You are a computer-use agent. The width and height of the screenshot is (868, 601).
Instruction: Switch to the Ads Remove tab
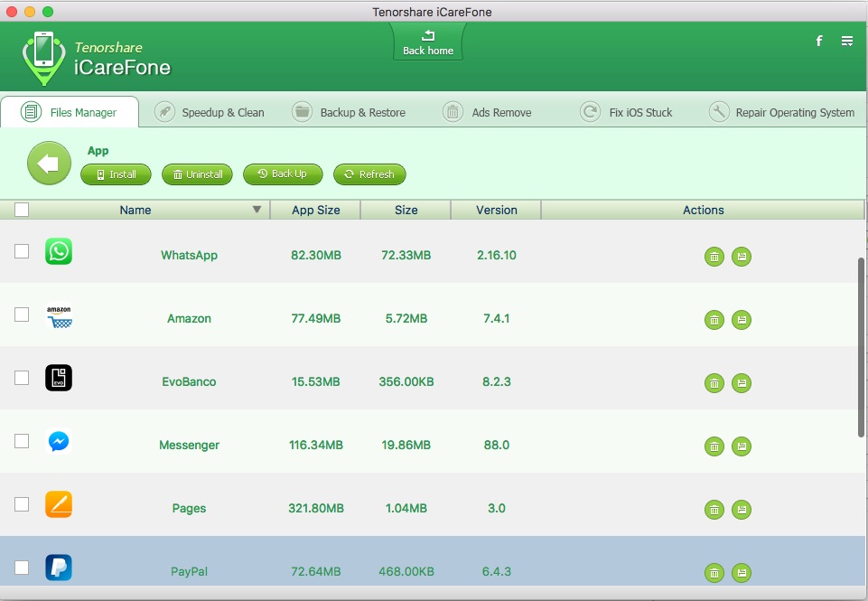pyautogui.click(x=487, y=112)
